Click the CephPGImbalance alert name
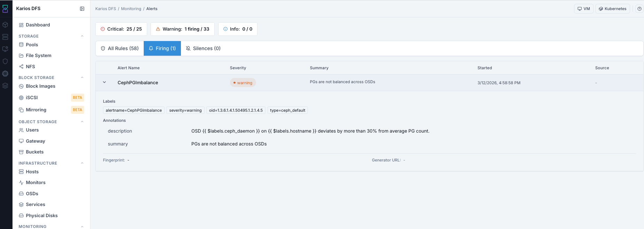 click(x=138, y=82)
